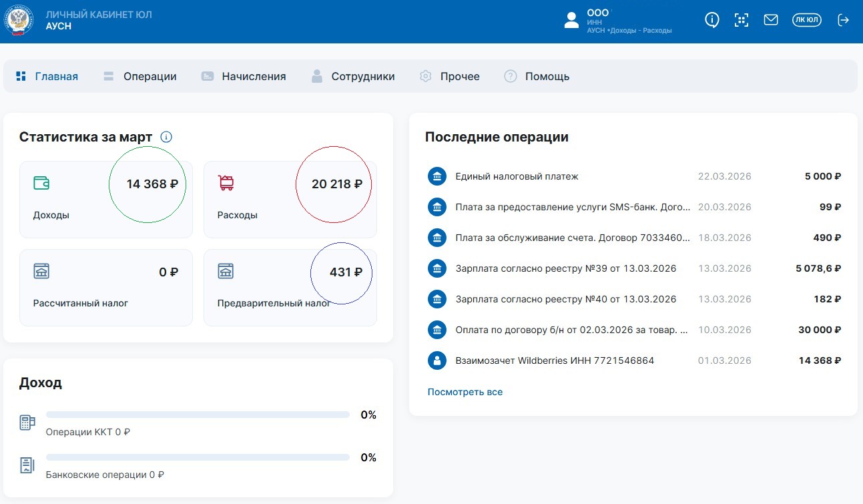This screenshot has height=504, width=863.
Task: Click the FNS emblem logo in header
Action: tap(18, 20)
